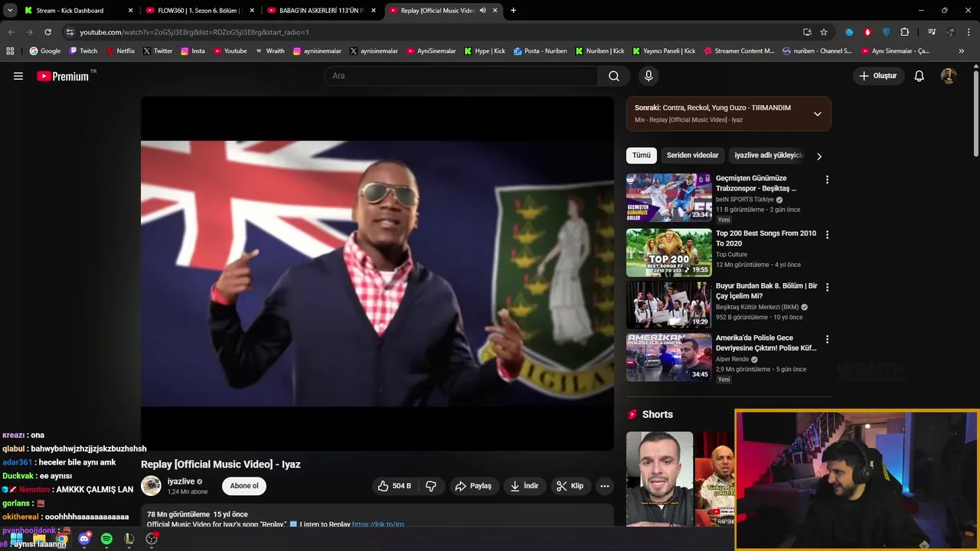Expand the upcoming mix queue panel
Image resolution: width=980 pixels, height=551 pixels.
point(817,113)
